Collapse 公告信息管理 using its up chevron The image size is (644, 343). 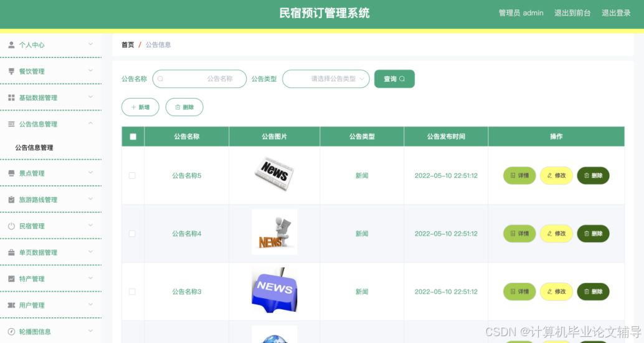[x=90, y=123]
